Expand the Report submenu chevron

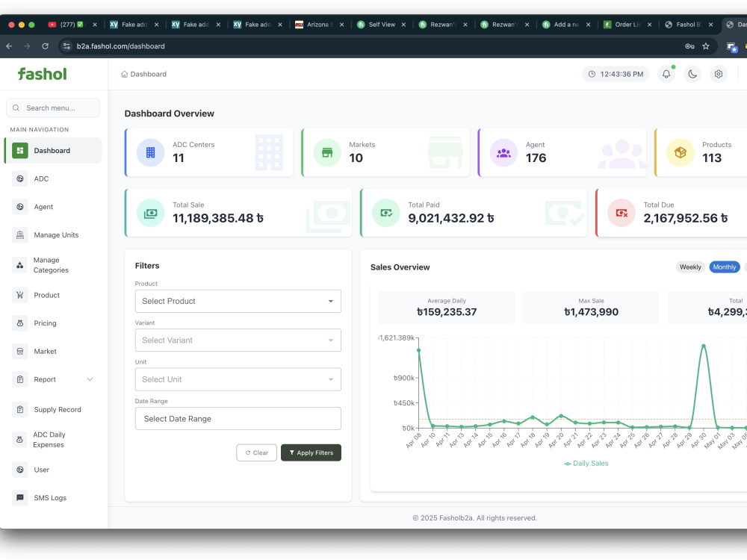coord(90,379)
